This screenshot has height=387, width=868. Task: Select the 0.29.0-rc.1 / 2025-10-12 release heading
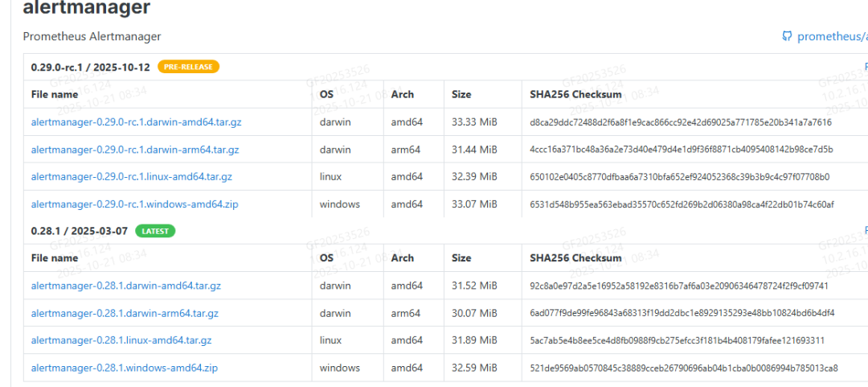(90, 67)
